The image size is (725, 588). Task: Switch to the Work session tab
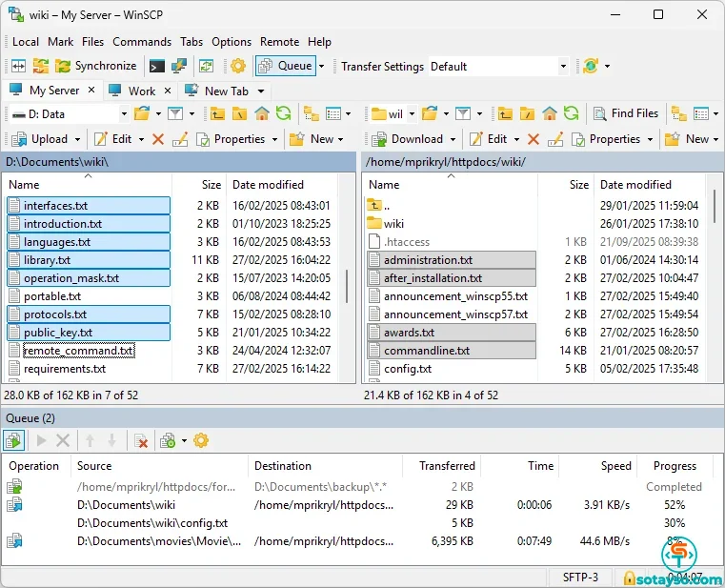pyautogui.click(x=142, y=91)
